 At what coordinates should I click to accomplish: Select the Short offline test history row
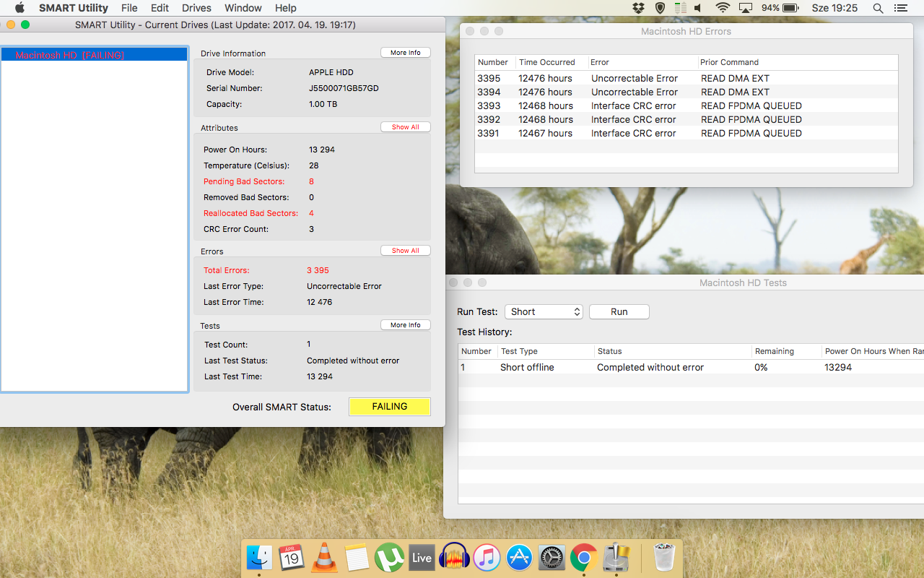tap(691, 367)
